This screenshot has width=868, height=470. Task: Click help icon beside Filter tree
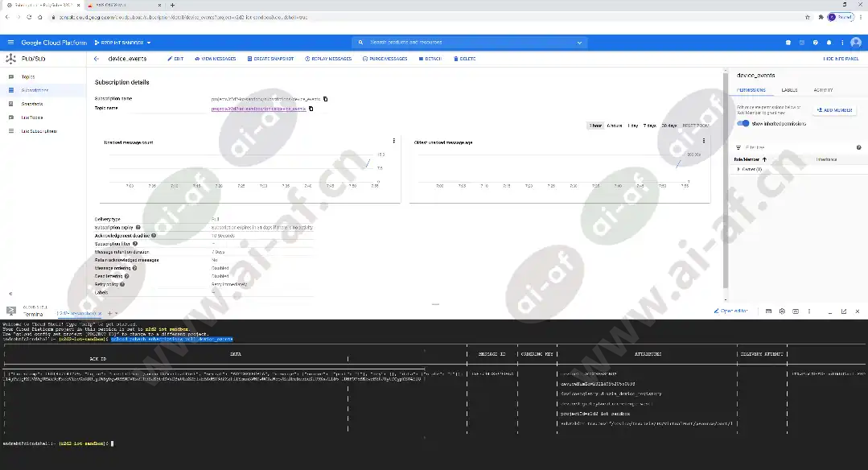(858, 148)
